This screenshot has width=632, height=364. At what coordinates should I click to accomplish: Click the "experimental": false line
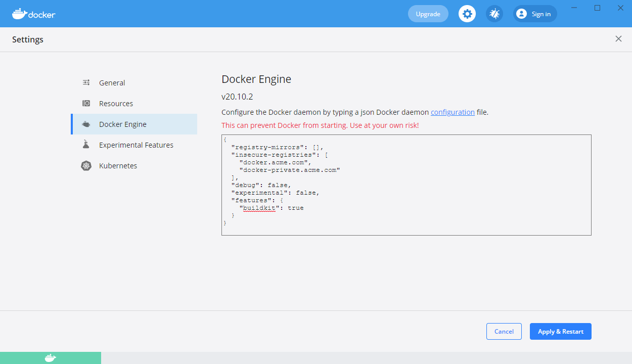tap(276, 193)
